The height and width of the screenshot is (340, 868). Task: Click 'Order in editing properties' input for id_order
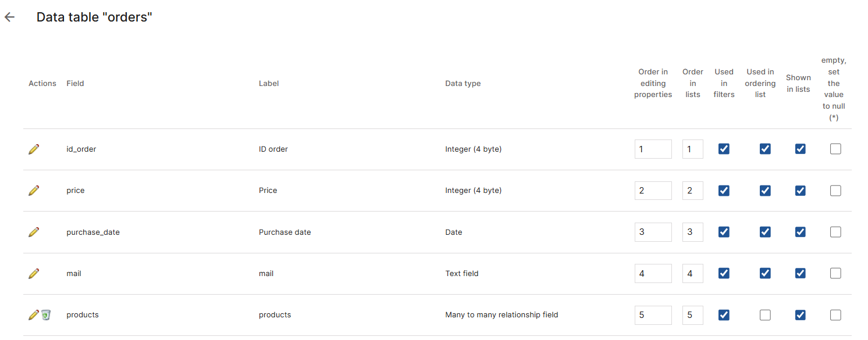[653, 149]
